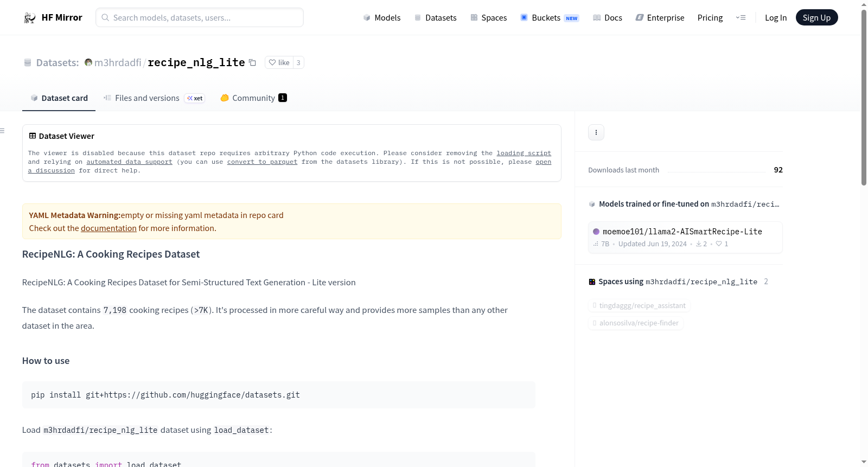
Task: Open the automated data support link
Action: [x=129, y=162]
